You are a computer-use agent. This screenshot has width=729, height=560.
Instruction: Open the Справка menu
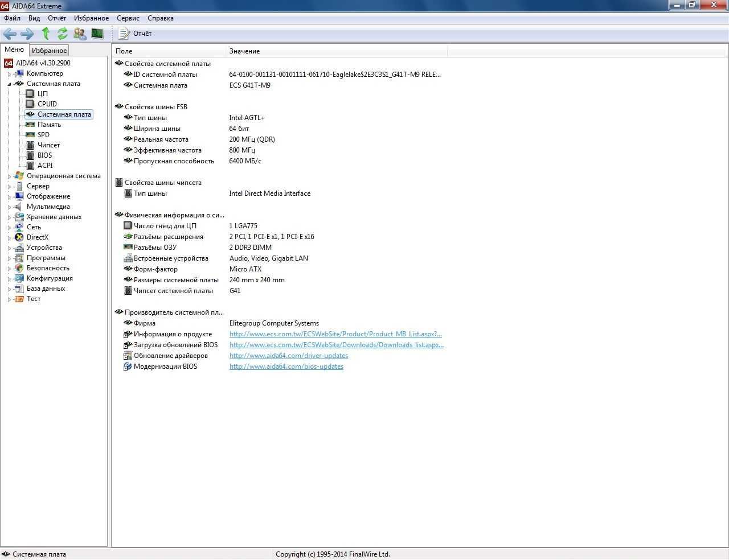161,18
